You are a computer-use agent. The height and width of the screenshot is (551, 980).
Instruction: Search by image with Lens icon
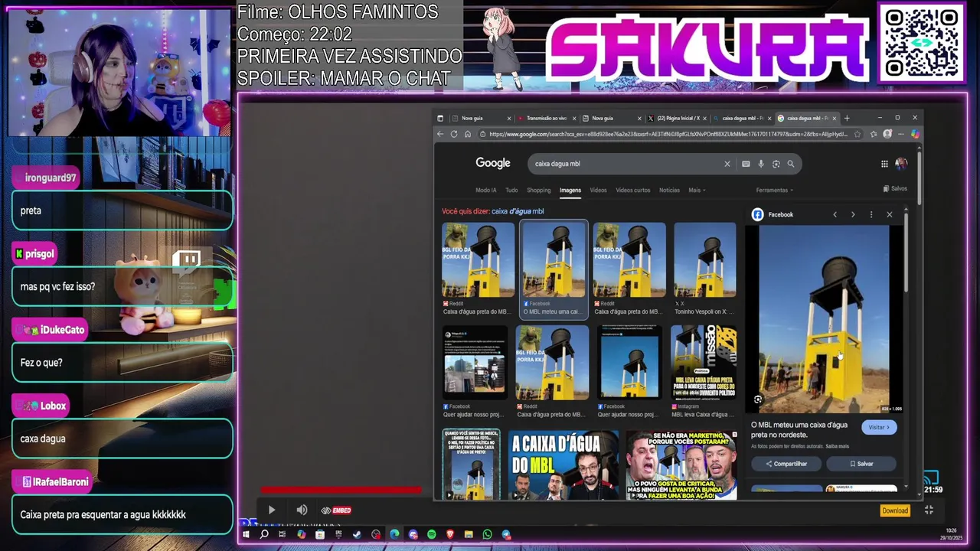click(776, 164)
